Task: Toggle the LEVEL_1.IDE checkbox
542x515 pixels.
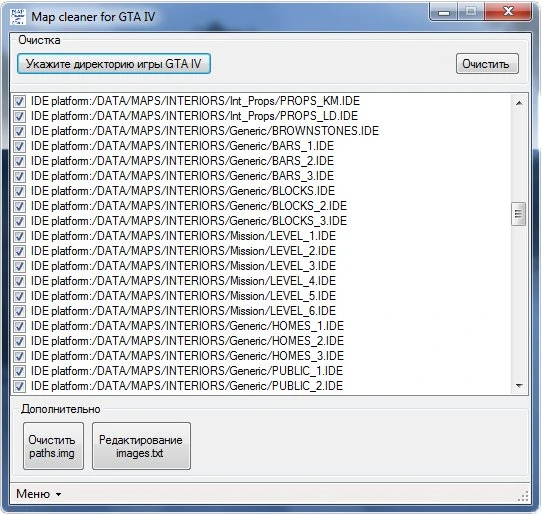Action: (x=19, y=236)
